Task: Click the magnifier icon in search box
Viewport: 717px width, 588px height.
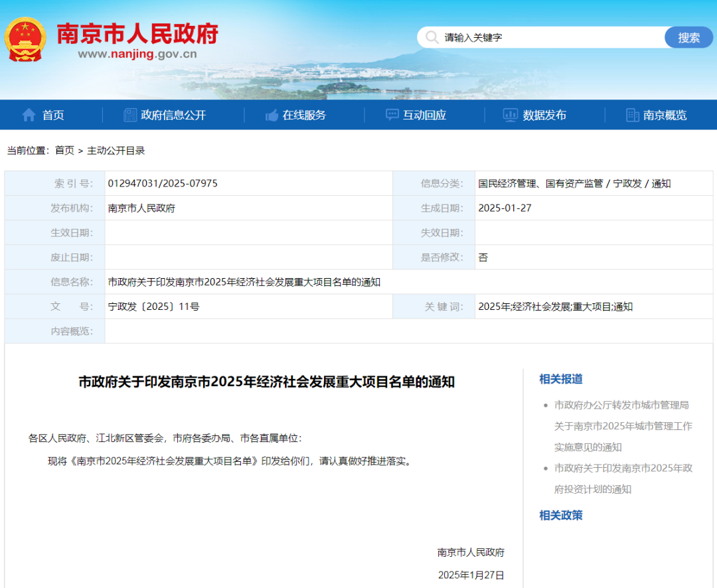Action: pyautogui.click(x=432, y=38)
